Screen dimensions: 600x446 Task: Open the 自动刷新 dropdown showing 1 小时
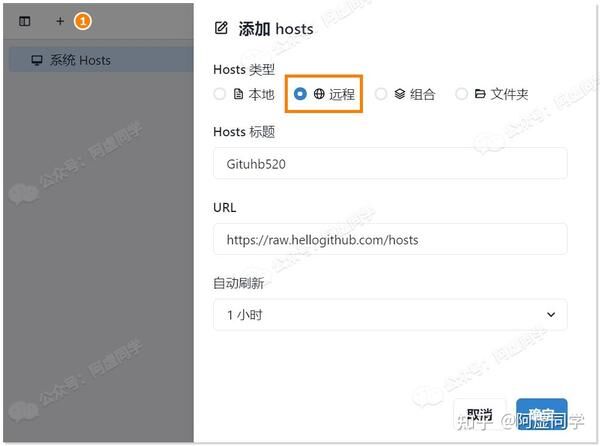tap(390, 314)
